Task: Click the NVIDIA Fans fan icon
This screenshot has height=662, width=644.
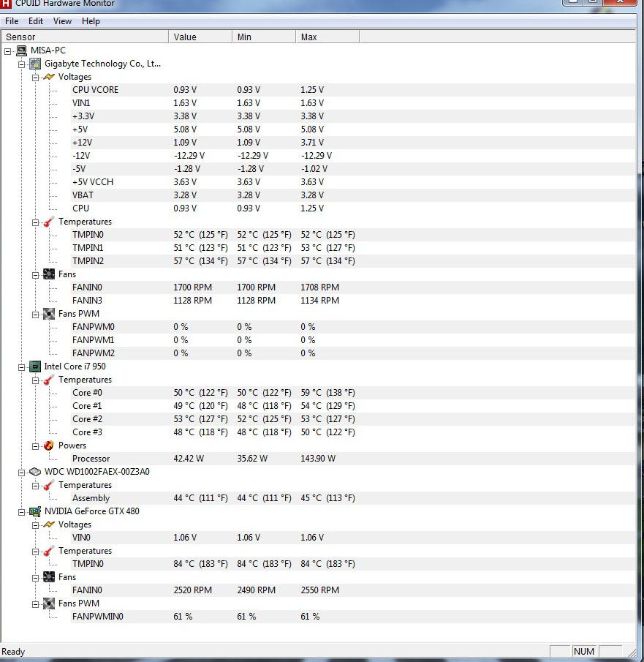Action: click(49, 577)
